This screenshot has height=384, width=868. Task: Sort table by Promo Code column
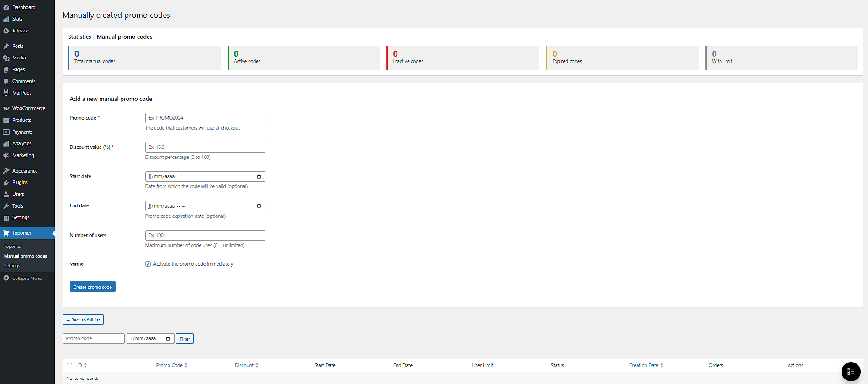[x=171, y=365]
